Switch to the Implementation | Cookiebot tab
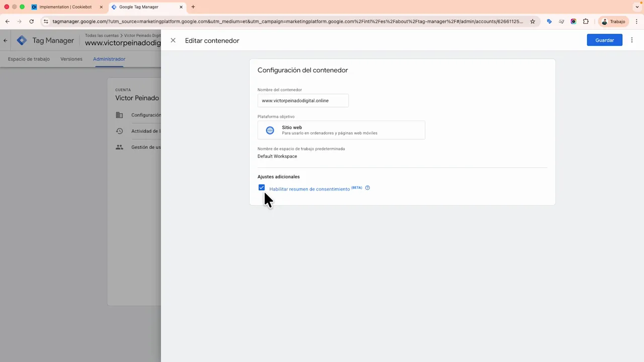644x362 pixels. click(65, 7)
